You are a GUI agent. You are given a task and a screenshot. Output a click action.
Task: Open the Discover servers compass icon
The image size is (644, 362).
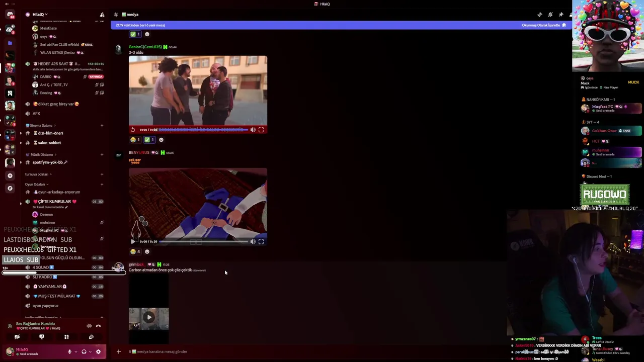coord(10,188)
